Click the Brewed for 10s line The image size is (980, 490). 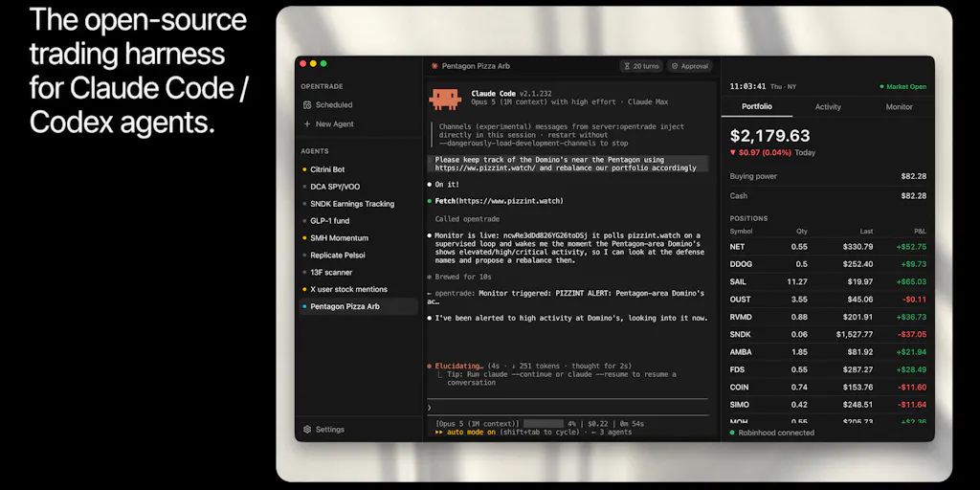[x=459, y=277]
